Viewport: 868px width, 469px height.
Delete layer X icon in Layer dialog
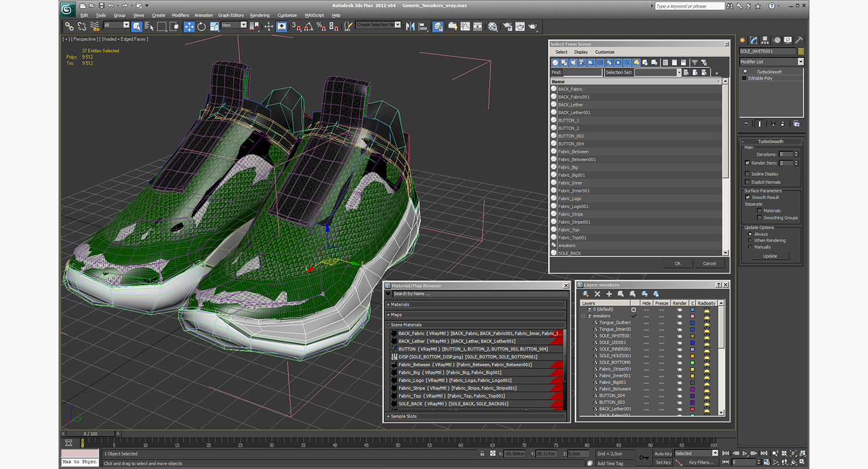597,294
